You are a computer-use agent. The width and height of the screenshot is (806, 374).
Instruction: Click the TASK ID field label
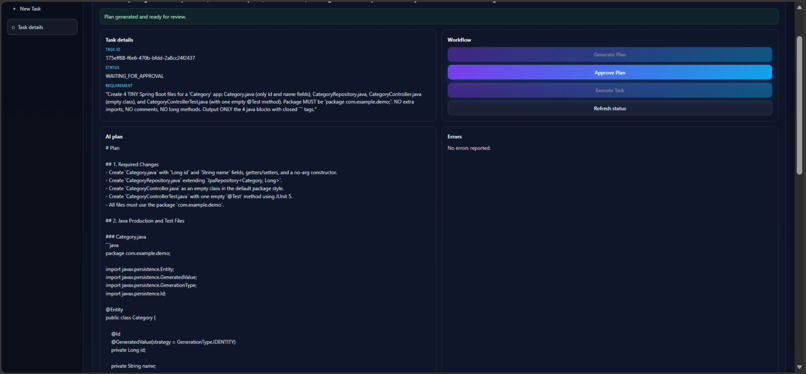point(113,49)
